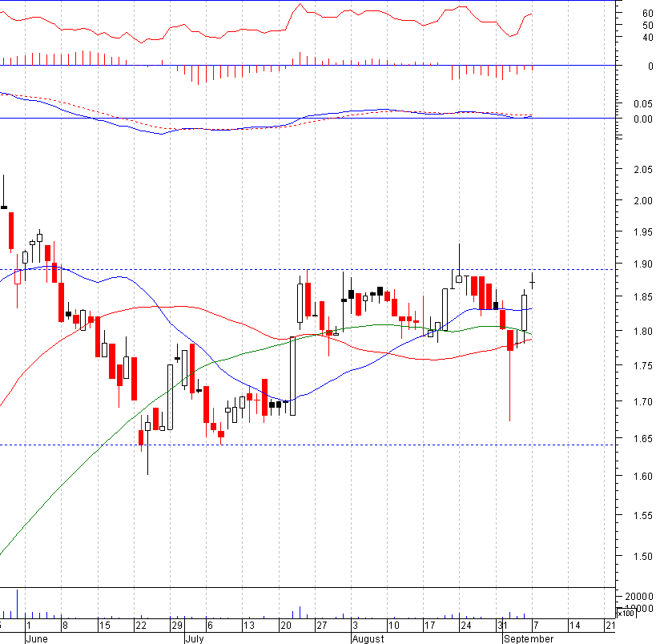The height and width of the screenshot is (644, 656).
Task: Click date label 14 in September
Action: coord(574,626)
